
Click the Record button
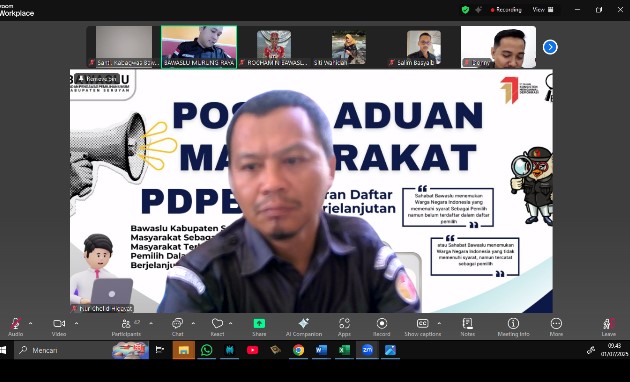382,327
